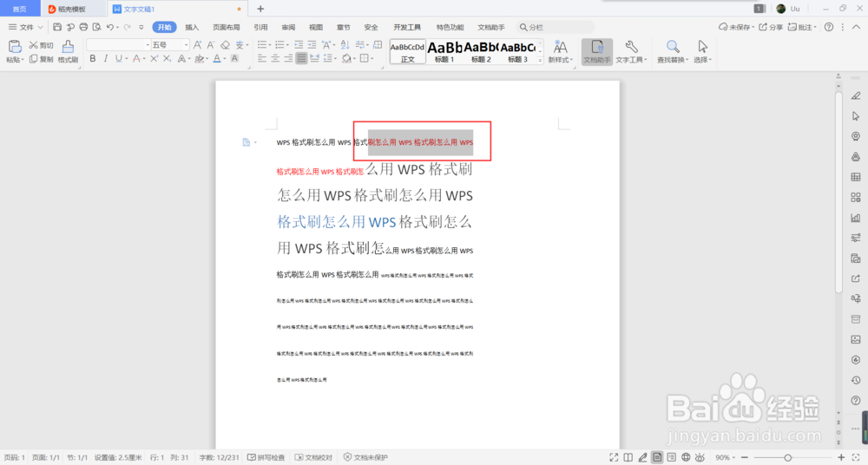868x465 pixels.
Task: Click the help question mark icon
Action: coord(829,27)
